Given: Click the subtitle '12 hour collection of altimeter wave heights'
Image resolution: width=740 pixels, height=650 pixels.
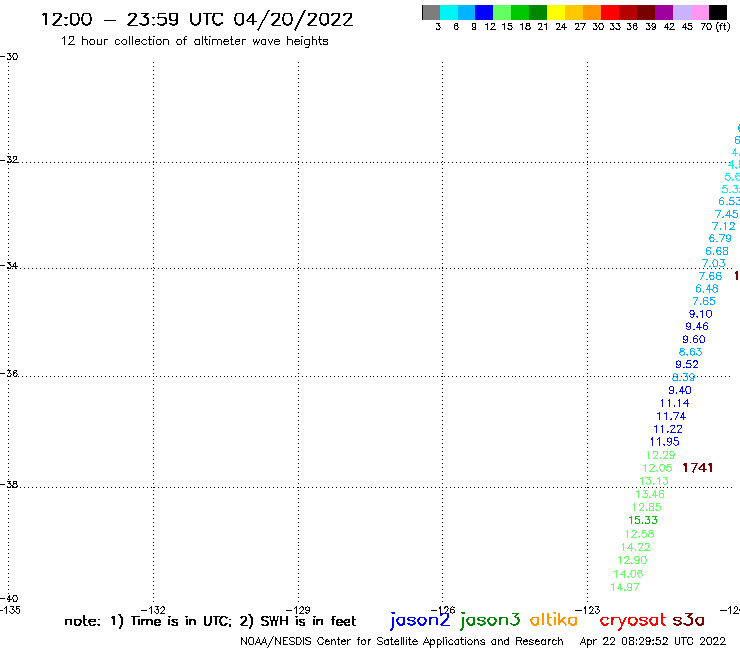Looking at the screenshot, I should coord(194,41).
